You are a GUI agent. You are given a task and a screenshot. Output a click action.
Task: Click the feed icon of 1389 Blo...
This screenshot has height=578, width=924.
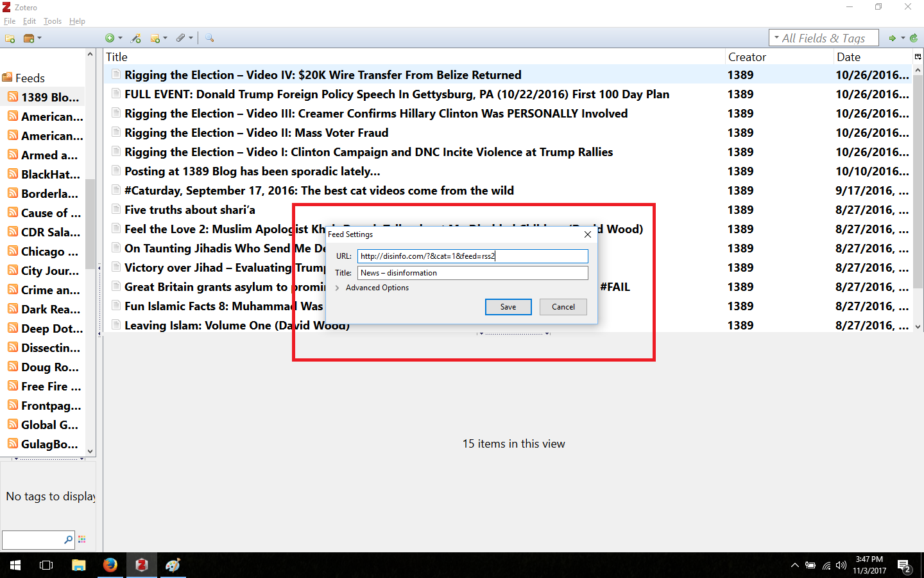coord(13,97)
